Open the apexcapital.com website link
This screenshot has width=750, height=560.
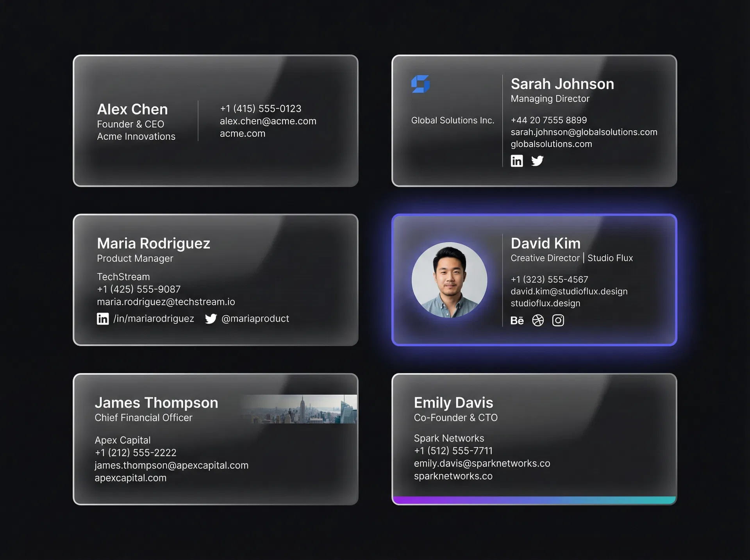click(130, 478)
